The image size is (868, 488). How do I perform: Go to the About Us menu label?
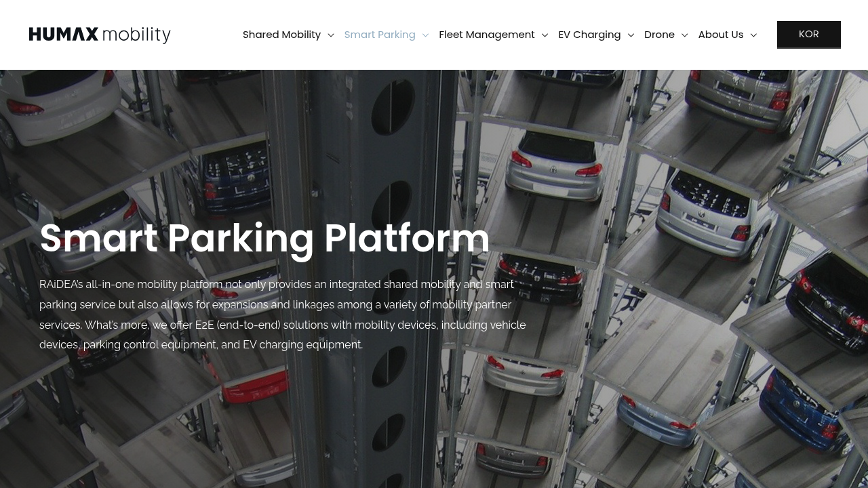721,35
